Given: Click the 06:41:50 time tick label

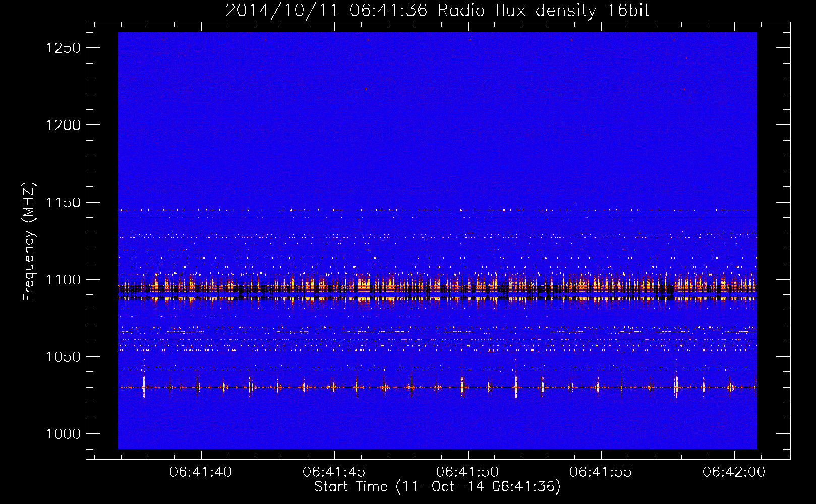Looking at the screenshot, I should click(x=468, y=472).
